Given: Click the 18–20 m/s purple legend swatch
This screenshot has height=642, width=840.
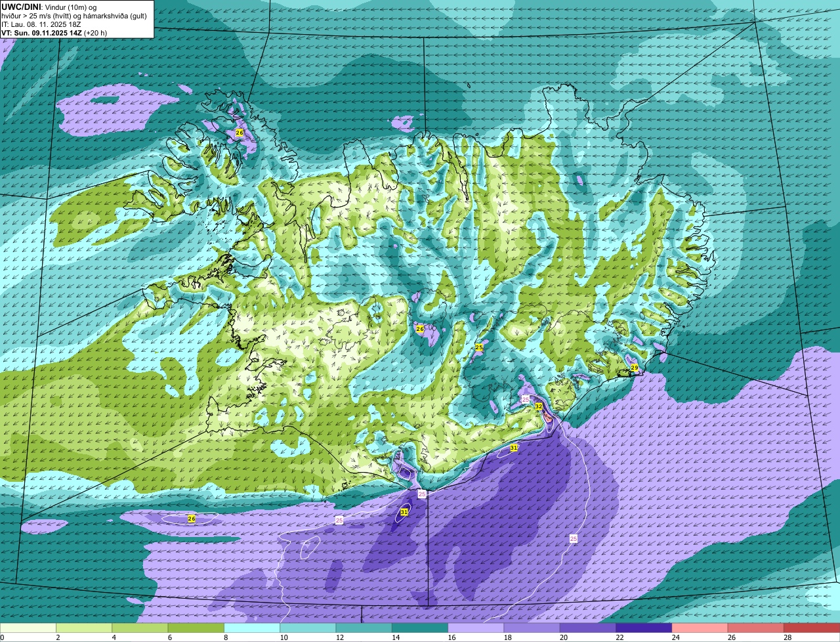Looking at the screenshot, I should pyautogui.click(x=532, y=628).
